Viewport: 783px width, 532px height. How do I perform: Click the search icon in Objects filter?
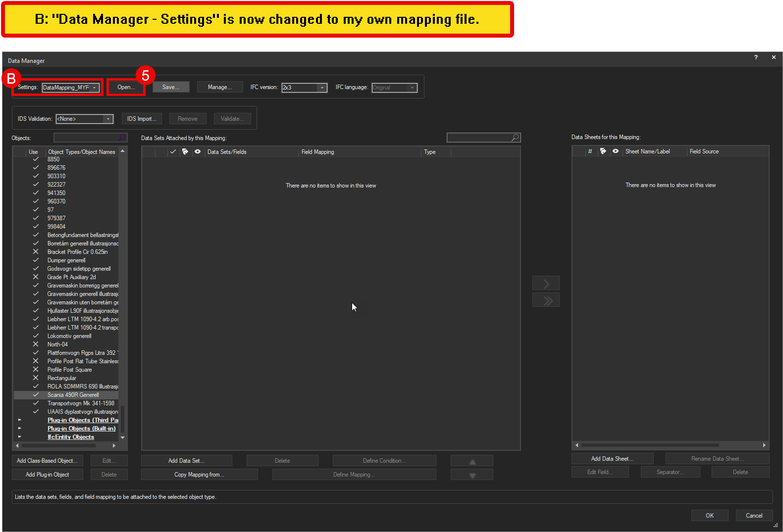coord(122,138)
